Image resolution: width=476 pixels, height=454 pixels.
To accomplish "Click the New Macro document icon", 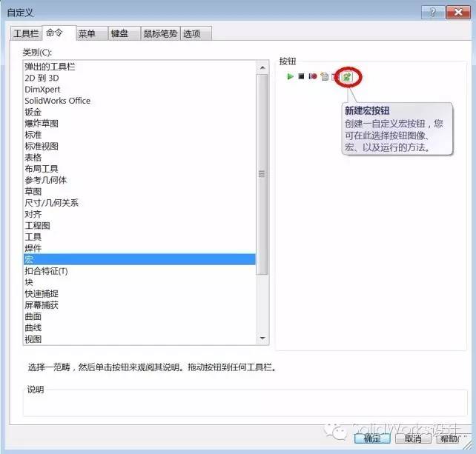I will [x=325, y=77].
